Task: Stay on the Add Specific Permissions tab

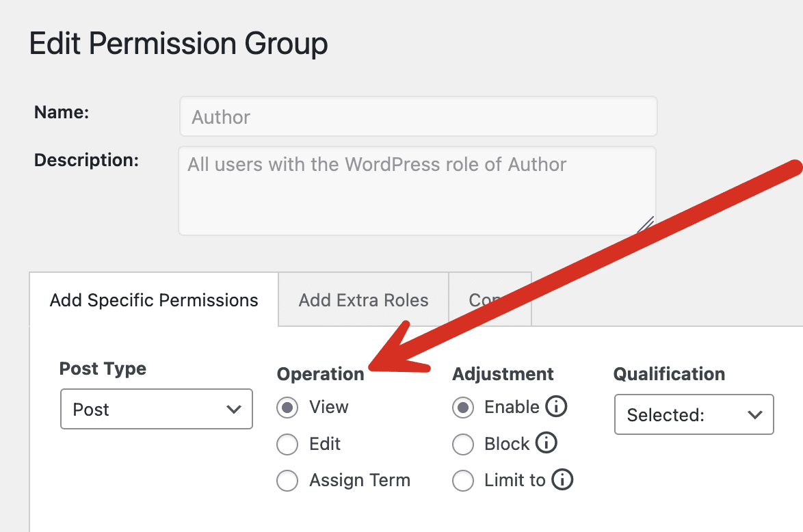Action: [154, 300]
